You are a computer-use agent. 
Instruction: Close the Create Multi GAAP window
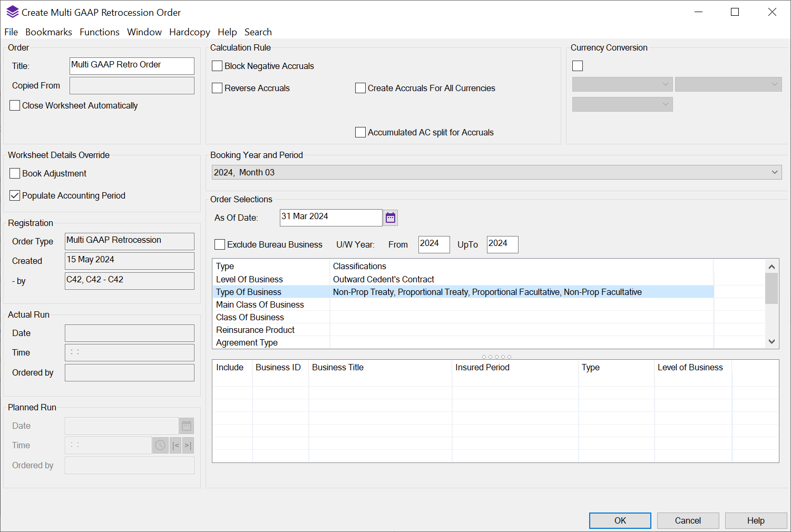(x=772, y=12)
